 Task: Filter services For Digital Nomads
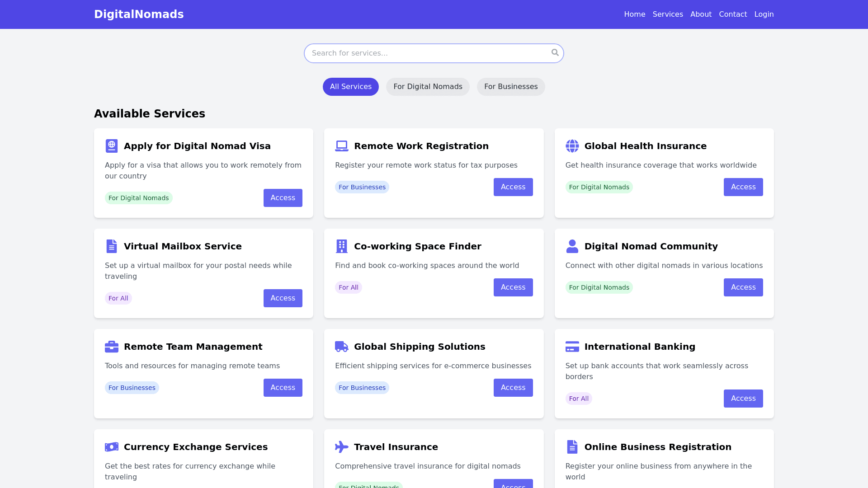point(427,87)
